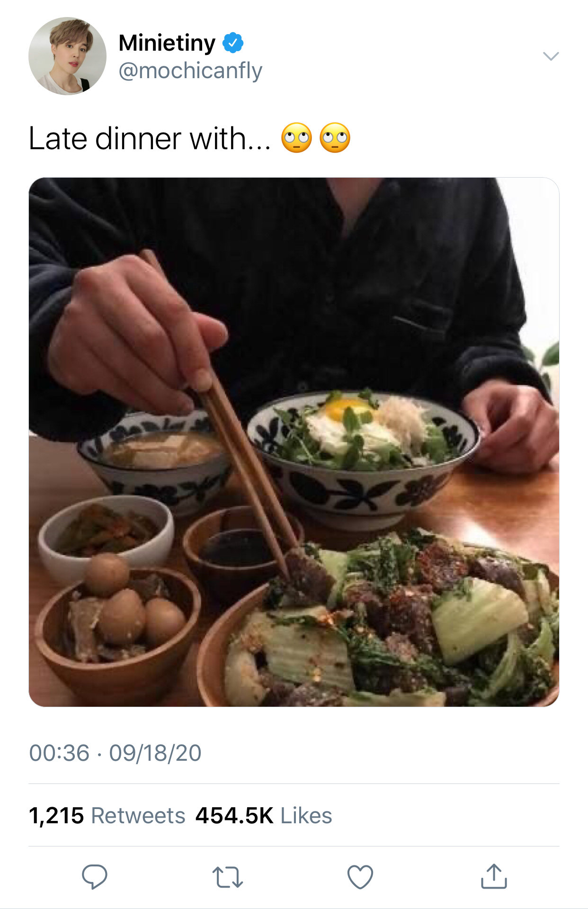Image resolution: width=588 pixels, height=909 pixels.
Task: Click the reply speech bubble icon
Action: [95, 876]
